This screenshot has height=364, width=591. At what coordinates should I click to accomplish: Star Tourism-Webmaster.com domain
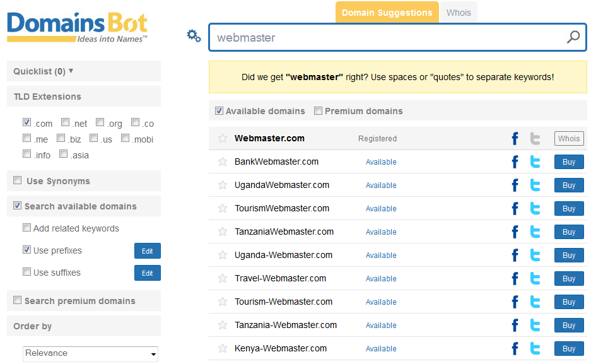[223, 302]
